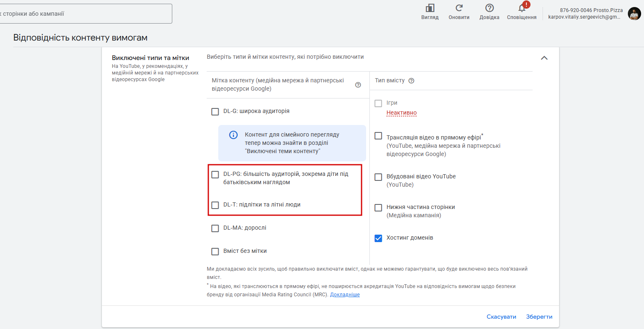The image size is (644, 329).
Task: Click the Скасувати button
Action: pos(501,317)
